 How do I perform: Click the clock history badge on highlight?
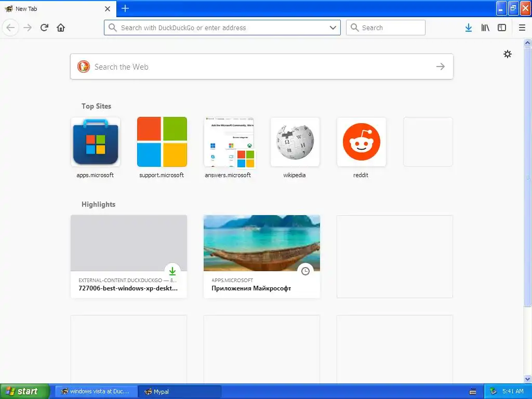click(x=305, y=271)
